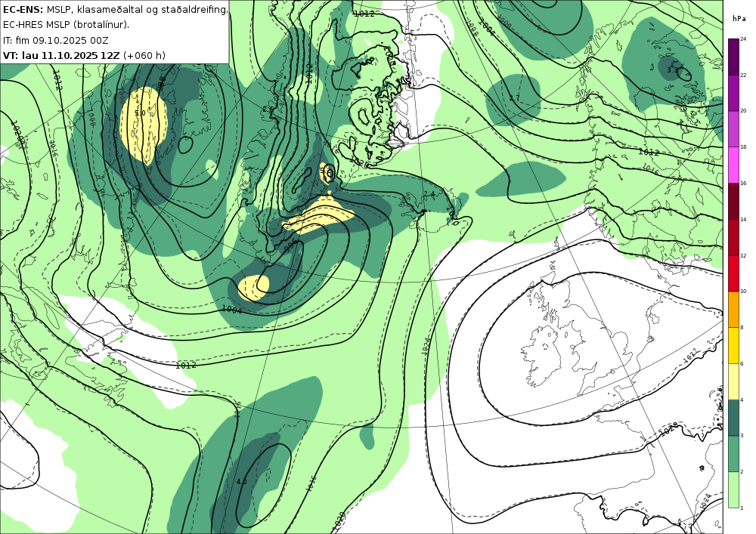Viewport: 756px width, 534px height.
Task: Click the orange 8–10 hPa colorbar segment
Action: point(733,310)
